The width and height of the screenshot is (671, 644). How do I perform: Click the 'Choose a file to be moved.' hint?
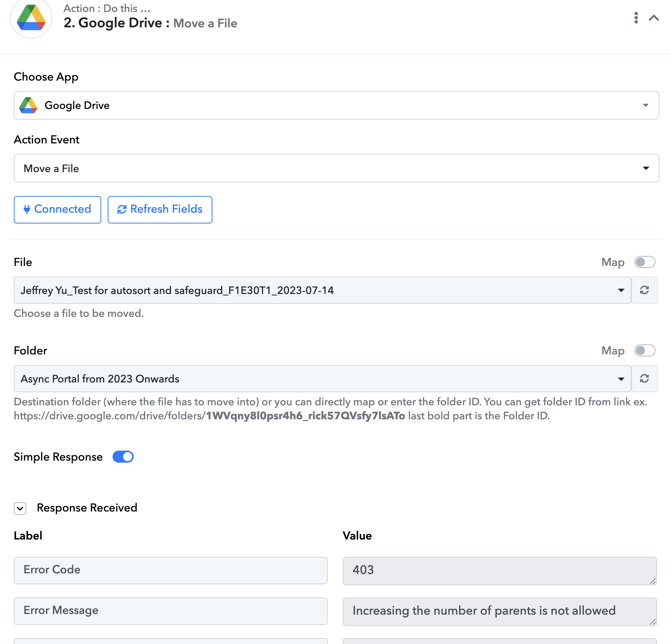[x=79, y=313]
